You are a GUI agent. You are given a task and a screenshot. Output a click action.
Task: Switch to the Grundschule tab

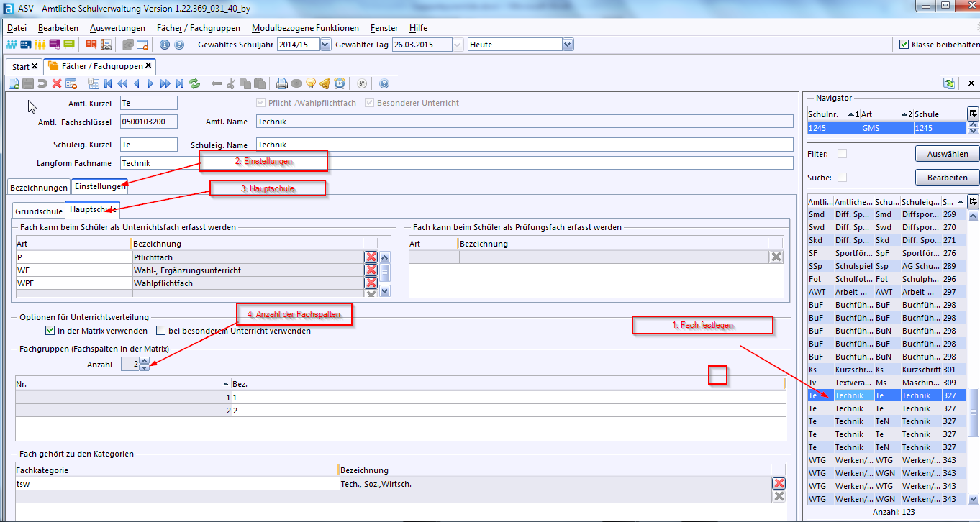tap(39, 212)
